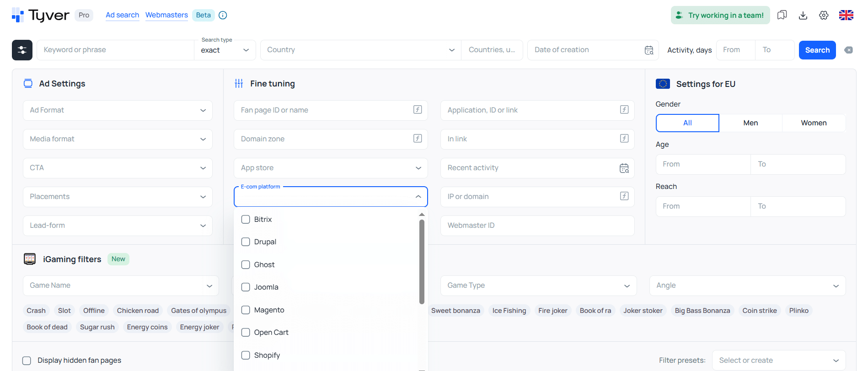Open bookmarks icon in top bar
Screen dimensions: 868x371
782,15
